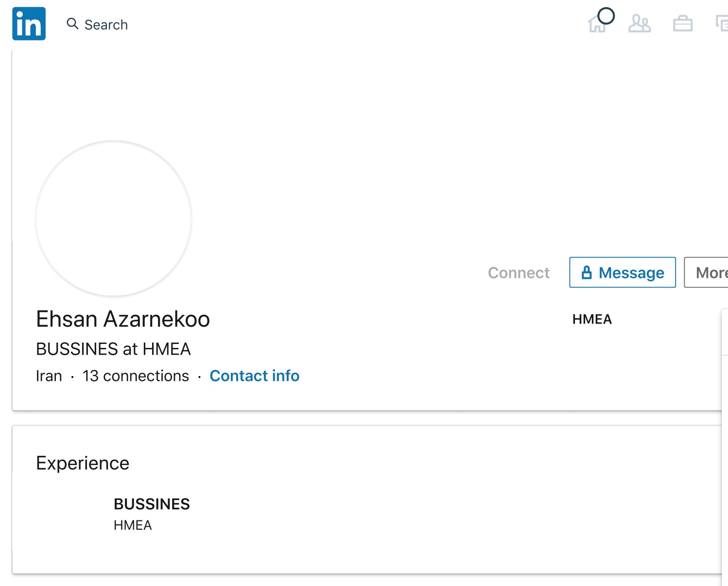This screenshot has height=586, width=728.
Task: Click the Ehsan Azarnekoo profile name
Action: (x=123, y=319)
